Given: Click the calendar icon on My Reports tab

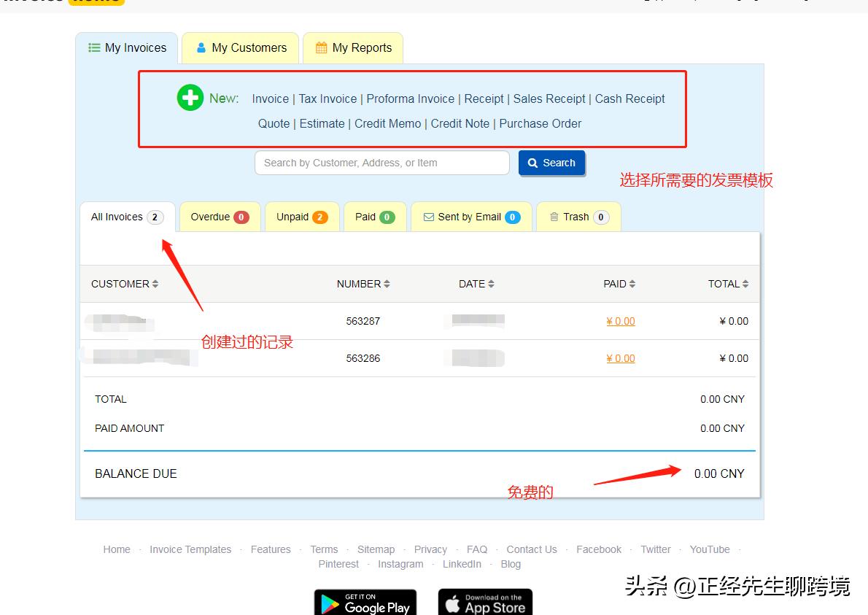Looking at the screenshot, I should (x=320, y=47).
